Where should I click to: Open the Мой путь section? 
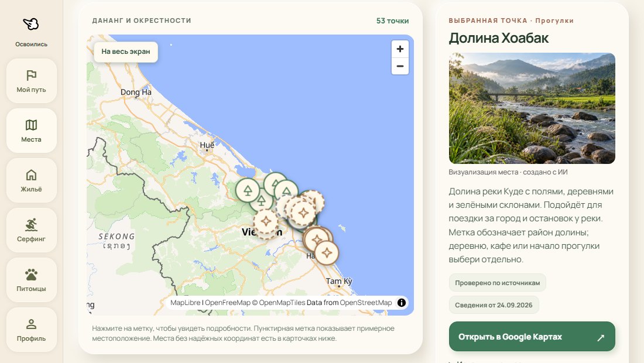(31, 81)
